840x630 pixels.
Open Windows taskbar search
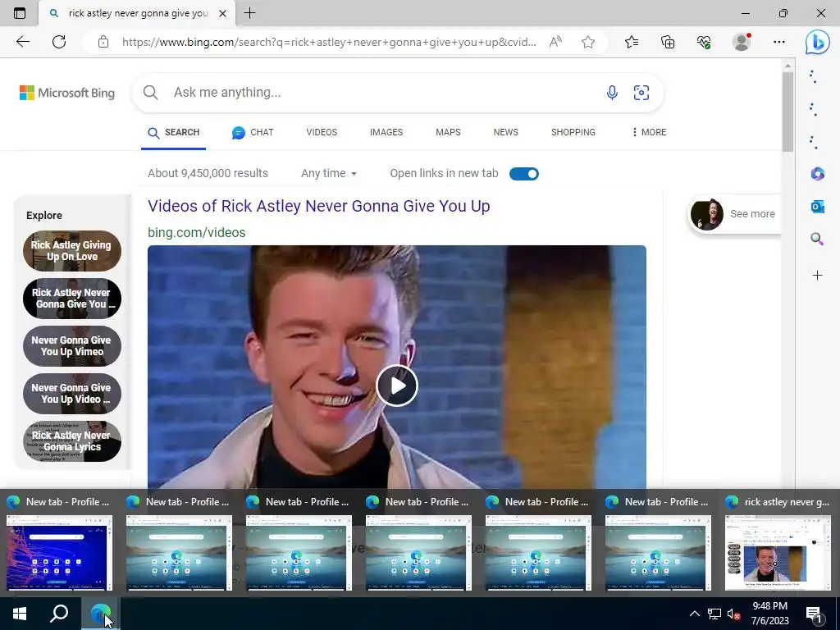[59, 614]
